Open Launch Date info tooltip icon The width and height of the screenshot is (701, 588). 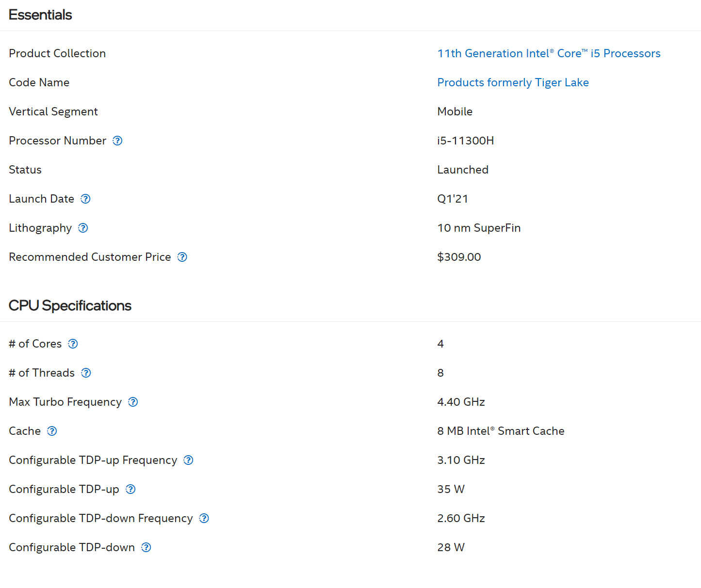click(x=85, y=199)
